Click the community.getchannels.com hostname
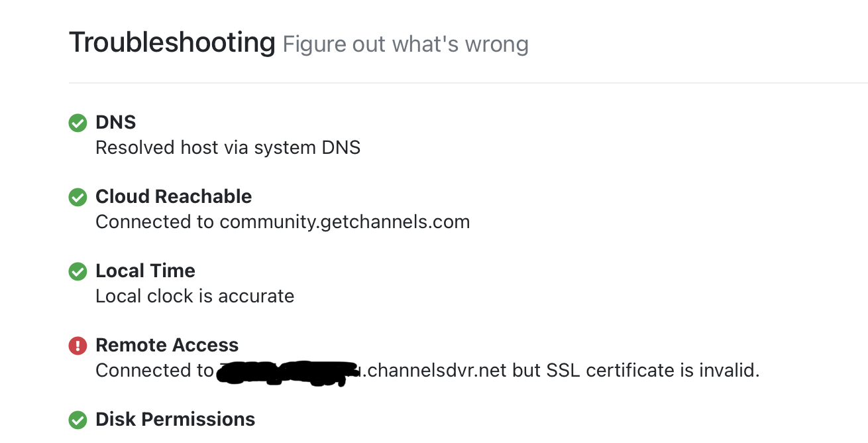 345,221
